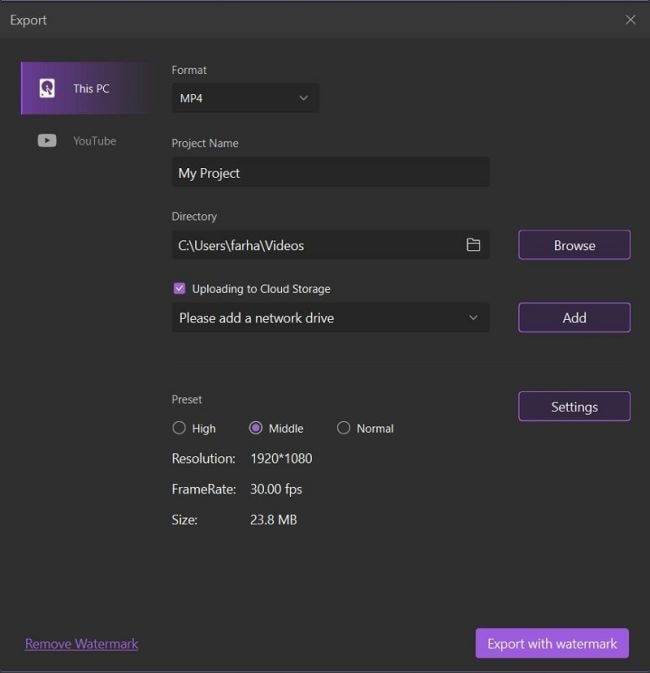Close the Export dialog
Image resolution: width=650 pixels, height=673 pixels.
click(630, 20)
